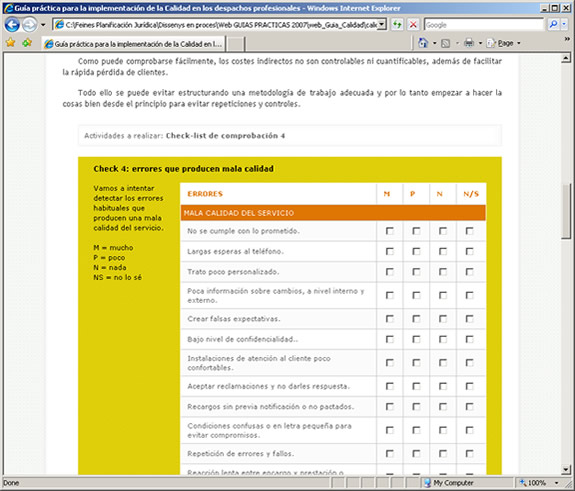Image resolution: width=575 pixels, height=491 pixels.
Task: Click the Home page icon
Action: [423, 43]
